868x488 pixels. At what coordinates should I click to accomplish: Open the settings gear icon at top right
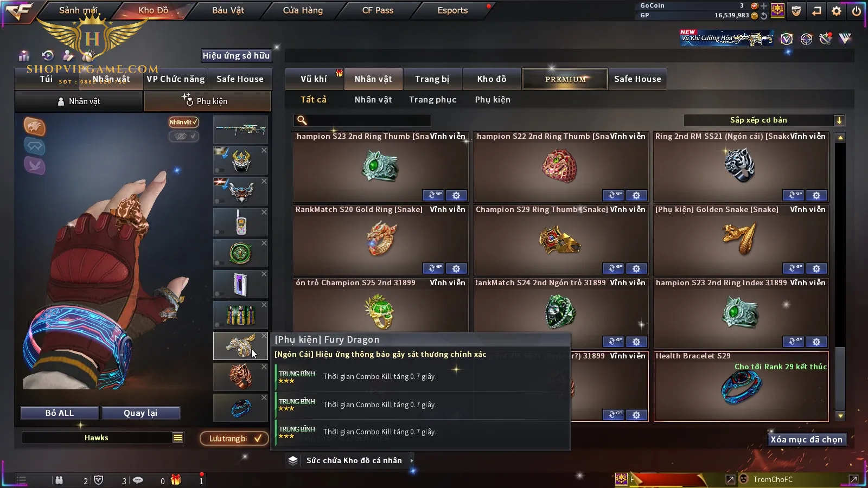click(837, 10)
